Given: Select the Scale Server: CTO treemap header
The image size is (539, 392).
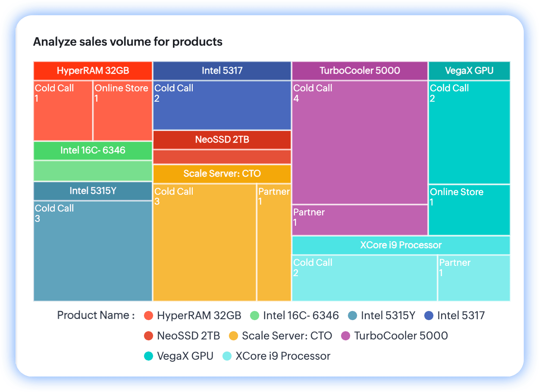Looking at the screenshot, I should [x=222, y=174].
